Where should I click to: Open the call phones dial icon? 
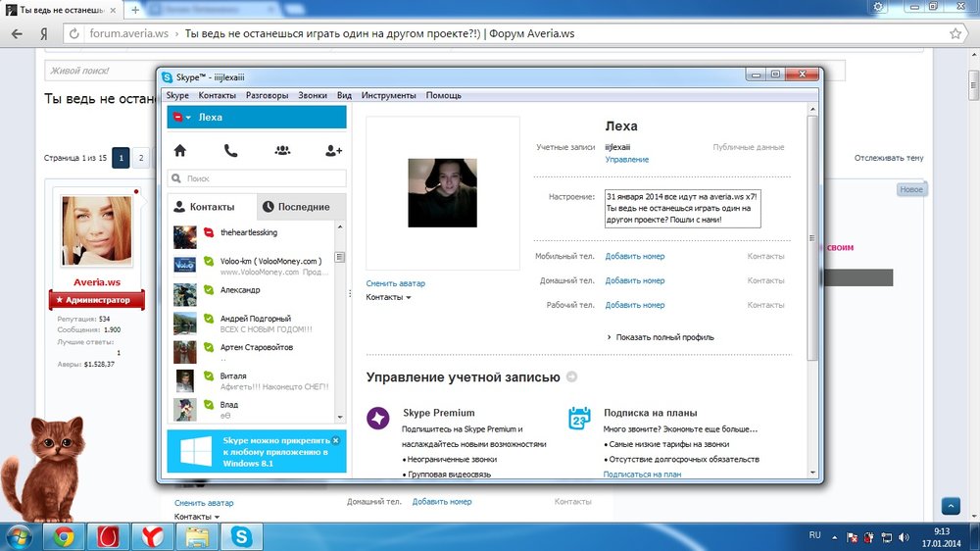click(x=230, y=151)
